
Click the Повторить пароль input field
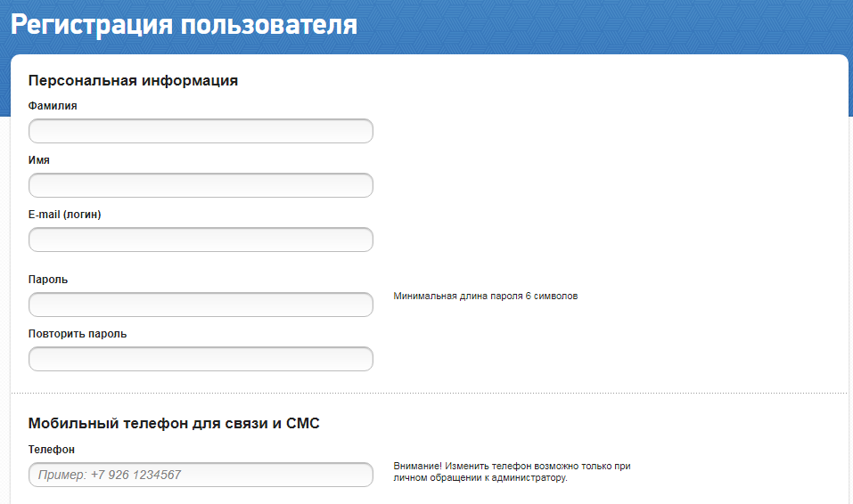(201, 359)
